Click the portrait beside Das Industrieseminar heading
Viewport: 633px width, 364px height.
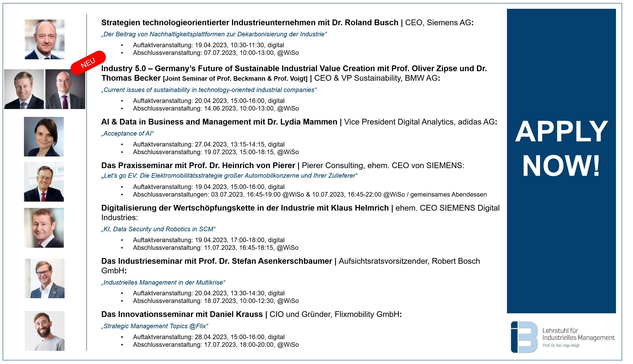45,278
